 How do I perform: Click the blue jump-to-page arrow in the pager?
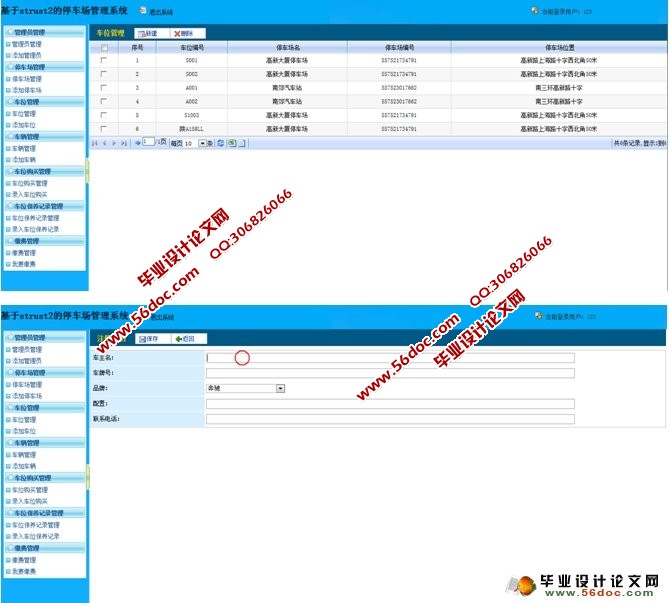tap(137, 143)
